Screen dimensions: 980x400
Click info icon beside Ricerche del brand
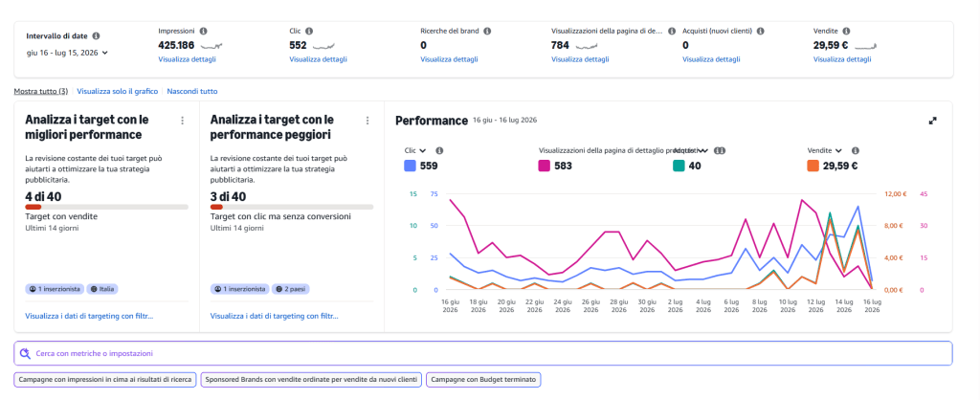(487, 31)
